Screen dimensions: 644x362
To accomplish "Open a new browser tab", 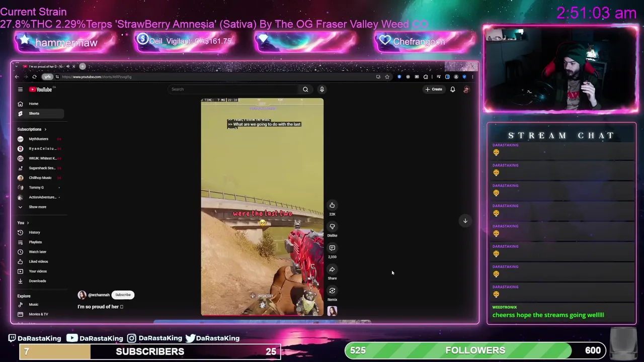I will [83, 66].
